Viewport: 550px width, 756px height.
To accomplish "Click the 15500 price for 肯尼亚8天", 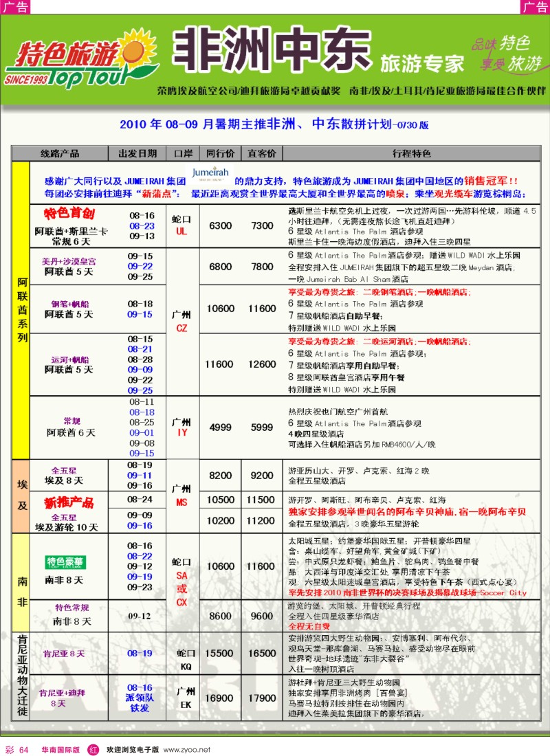I will pos(219,654).
